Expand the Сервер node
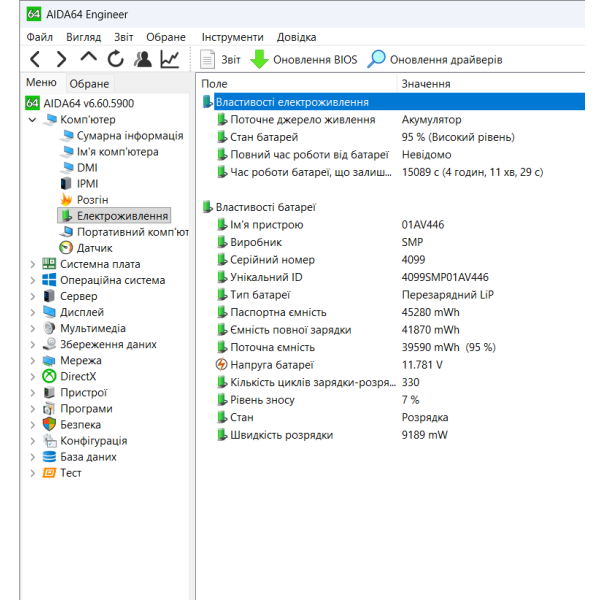This screenshot has height=600, width=600. coord(33,297)
